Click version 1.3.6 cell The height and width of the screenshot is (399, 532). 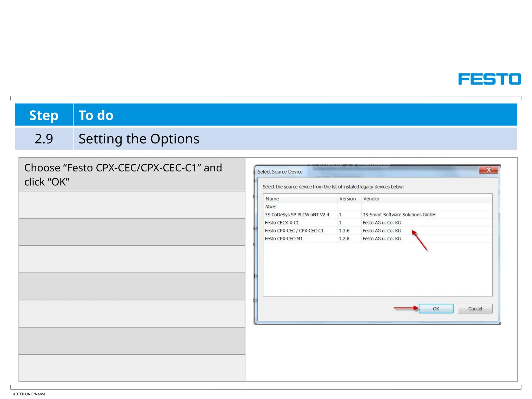(x=349, y=231)
